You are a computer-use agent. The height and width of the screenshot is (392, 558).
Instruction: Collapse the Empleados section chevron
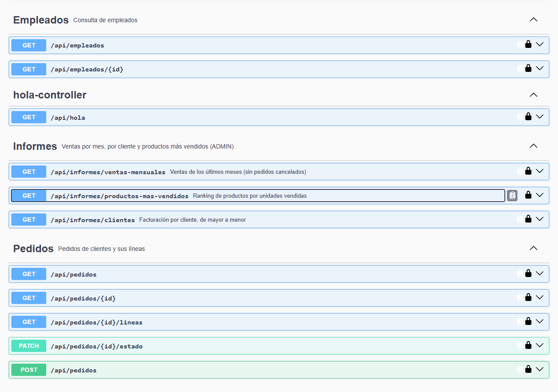534,20
